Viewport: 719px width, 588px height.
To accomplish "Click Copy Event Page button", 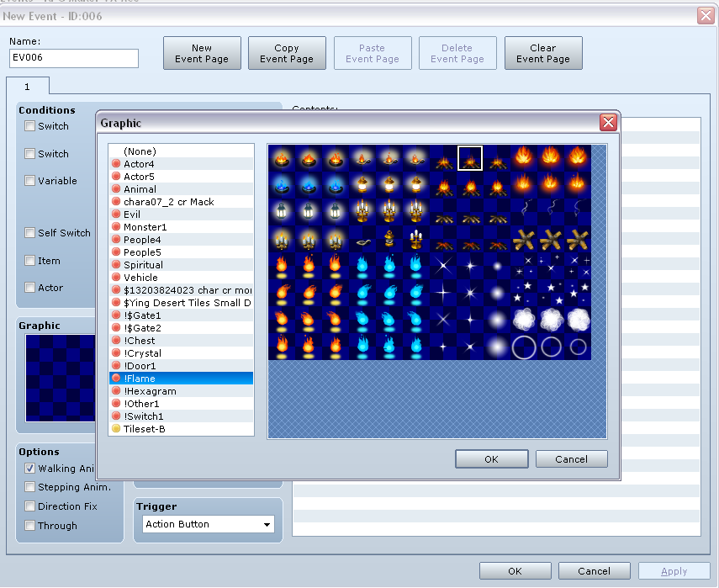I will [x=287, y=53].
